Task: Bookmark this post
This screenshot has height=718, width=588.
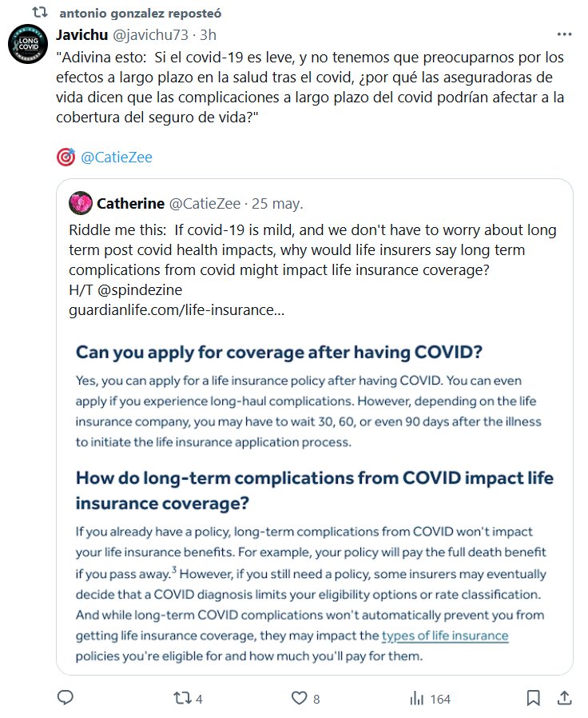Action: [x=533, y=698]
